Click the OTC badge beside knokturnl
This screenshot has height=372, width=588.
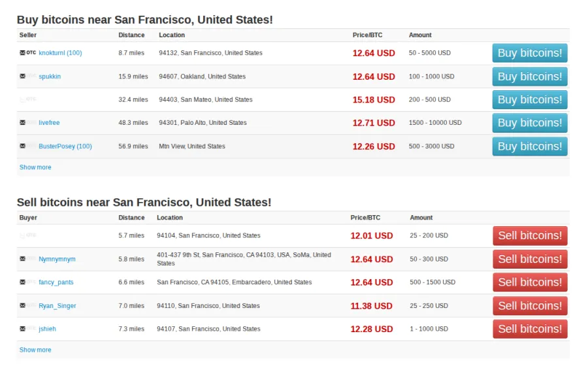coord(31,53)
